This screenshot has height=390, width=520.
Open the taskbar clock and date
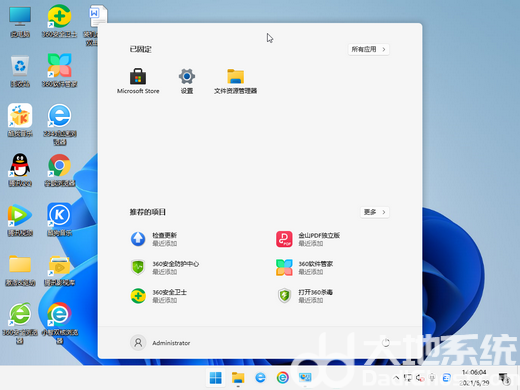(x=474, y=378)
